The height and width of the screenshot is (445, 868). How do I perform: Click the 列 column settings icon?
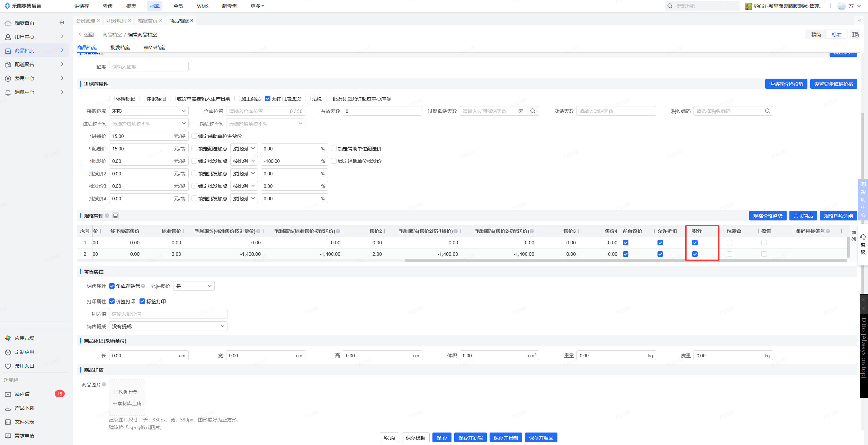click(x=853, y=235)
